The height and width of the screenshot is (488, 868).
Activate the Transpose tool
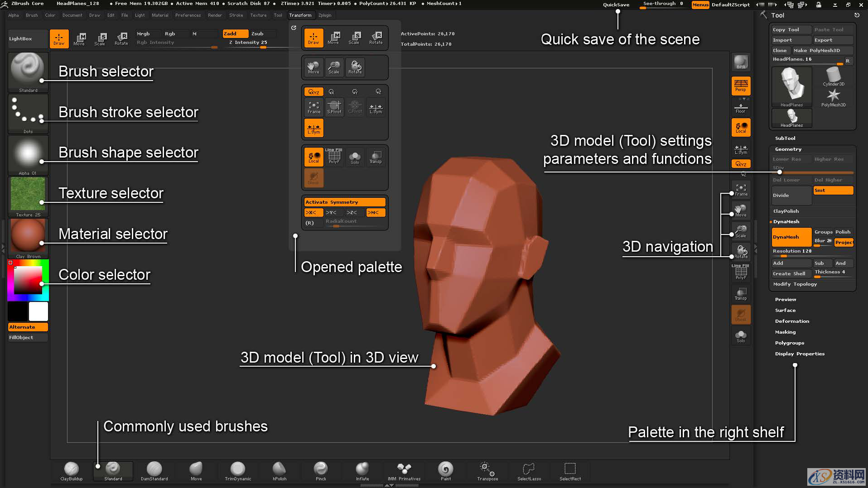487,471
